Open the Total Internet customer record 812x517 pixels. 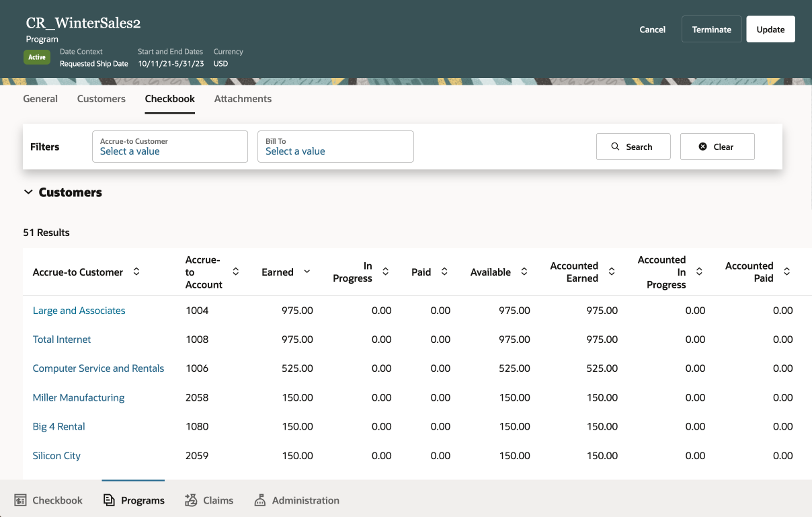pos(62,339)
